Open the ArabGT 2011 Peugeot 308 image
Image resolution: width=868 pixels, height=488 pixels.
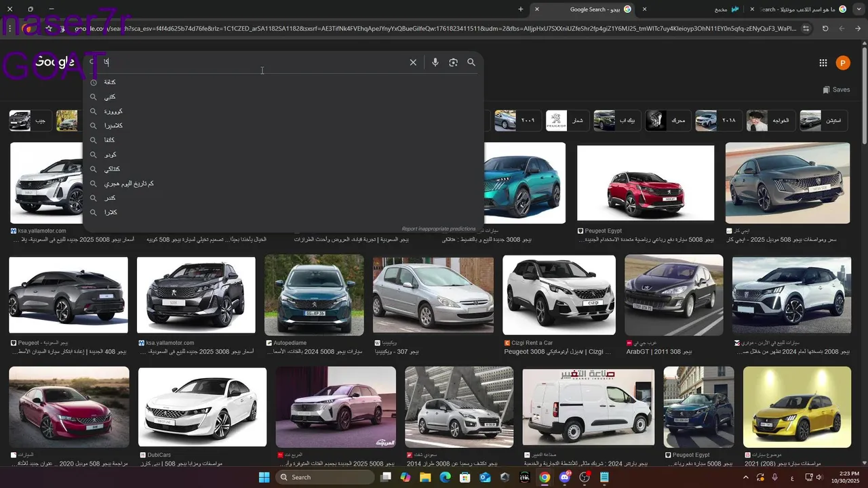coord(674,295)
